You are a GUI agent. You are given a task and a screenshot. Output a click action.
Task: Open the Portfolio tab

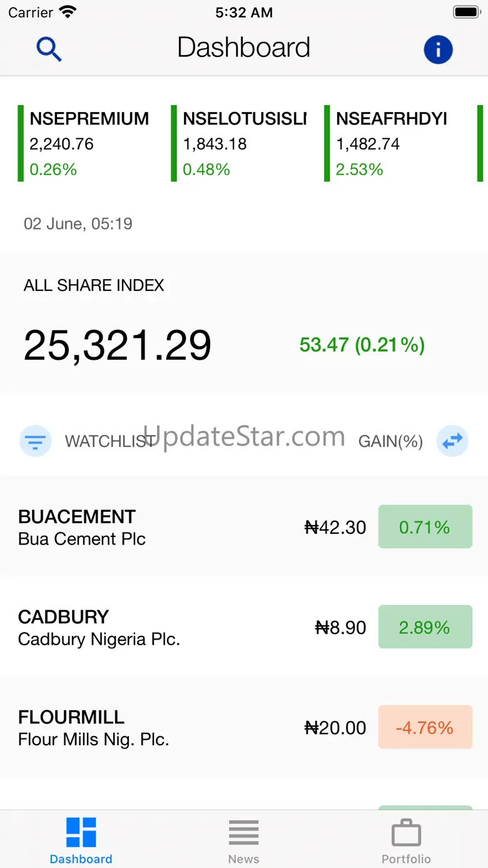click(406, 840)
